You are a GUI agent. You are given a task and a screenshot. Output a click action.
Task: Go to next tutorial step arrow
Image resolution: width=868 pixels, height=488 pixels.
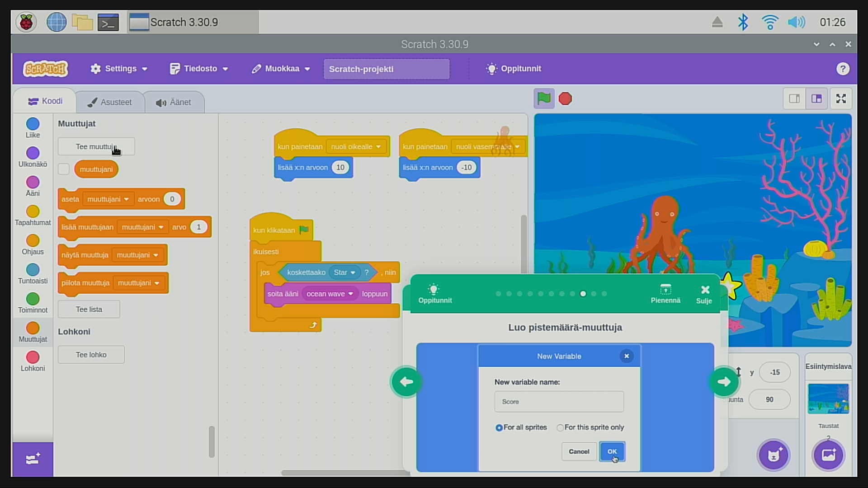click(x=724, y=382)
